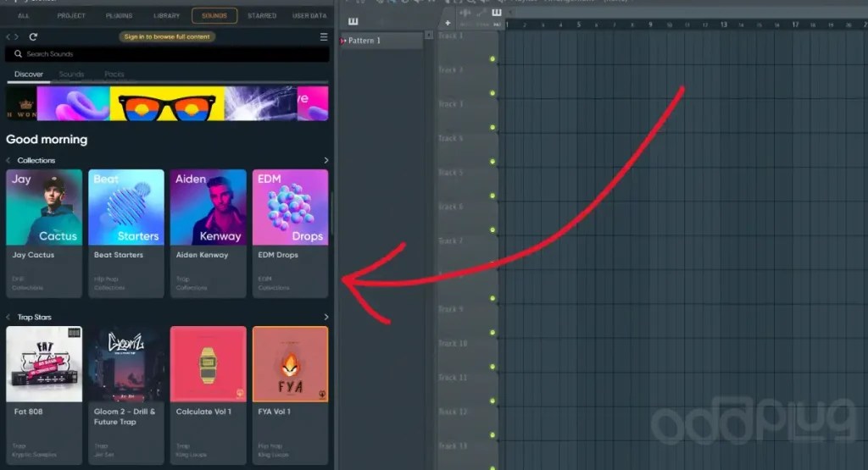Viewport: 868px width, 470px height.
Task: Mute Track 11 via its green light
Action: click(x=492, y=401)
